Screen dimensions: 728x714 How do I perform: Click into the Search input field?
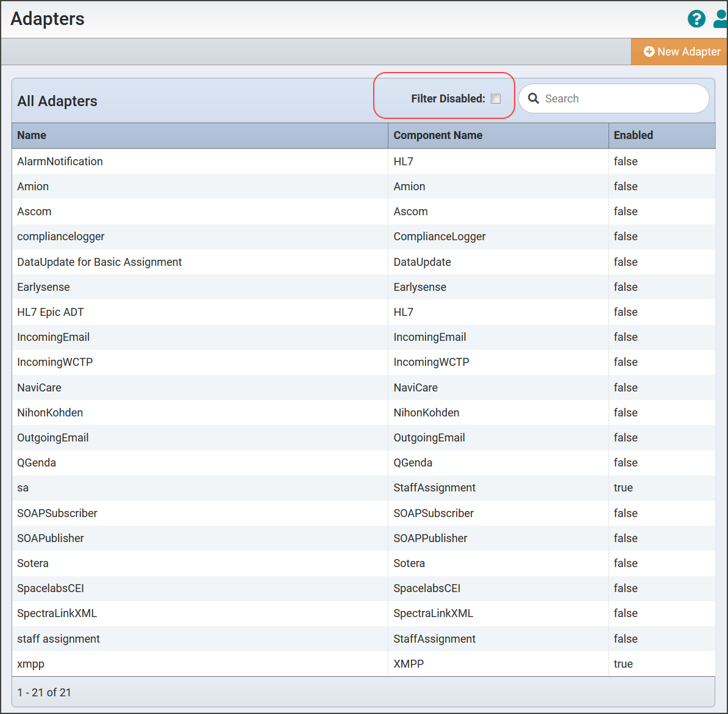coord(622,99)
